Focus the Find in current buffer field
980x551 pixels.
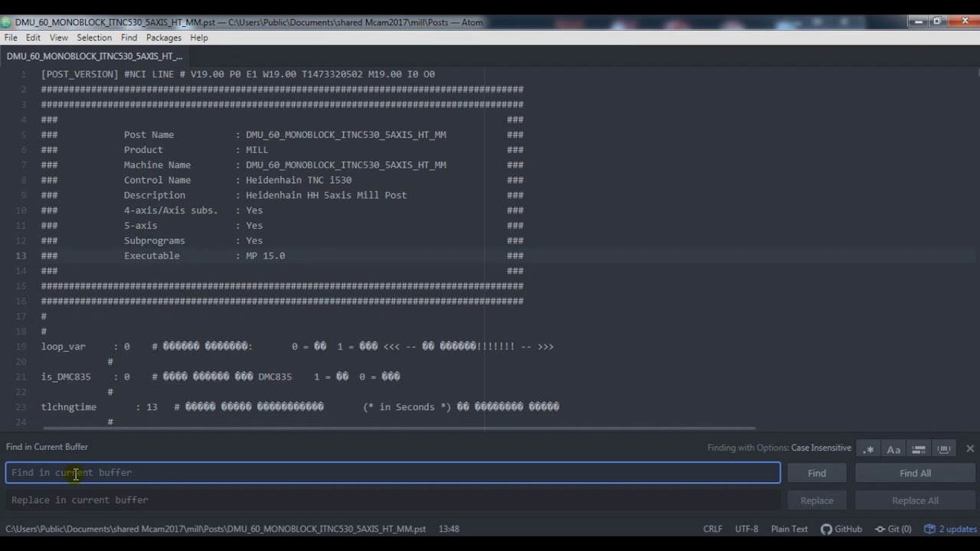pyautogui.click(x=393, y=473)
